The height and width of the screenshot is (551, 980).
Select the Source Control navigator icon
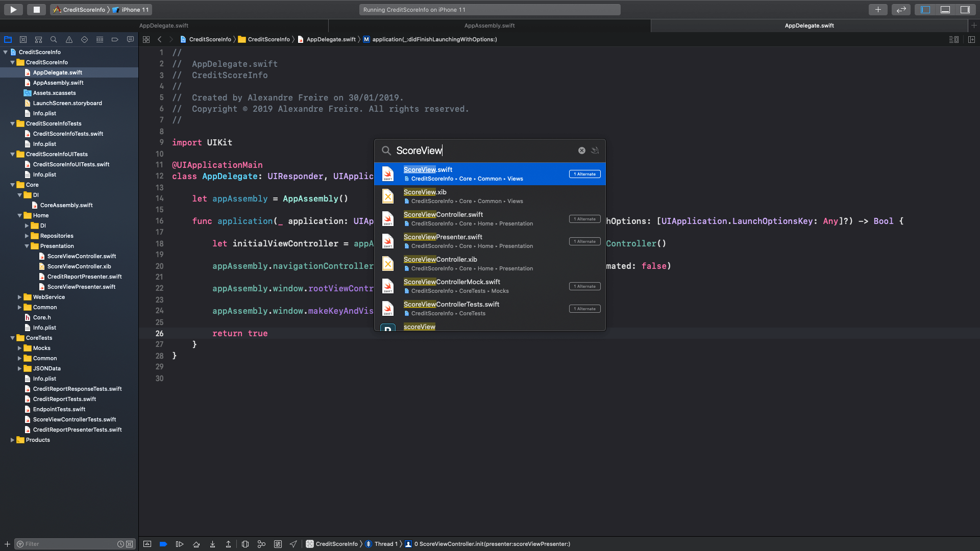click(x=23, y=39)
